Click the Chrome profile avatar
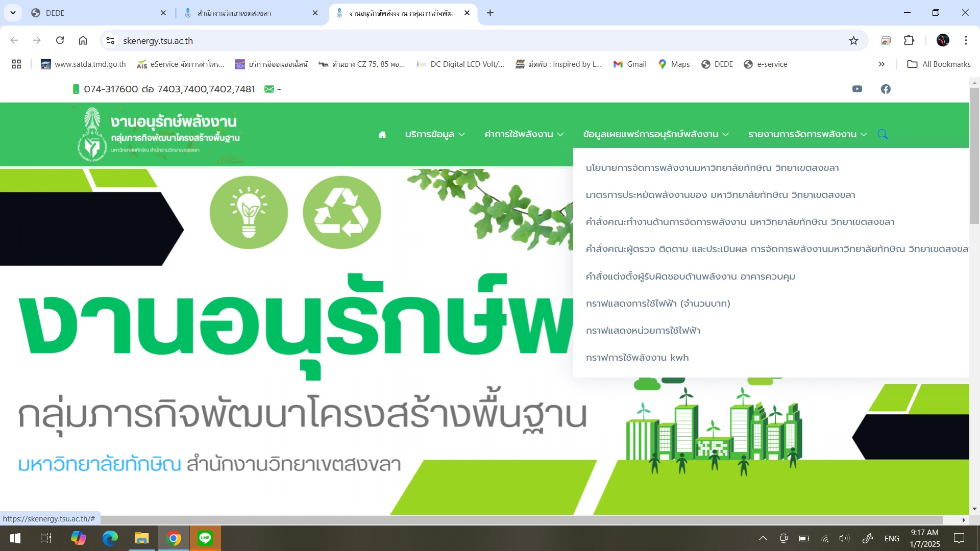Image resolution: width=980 pixels, height=551 pixels. click(943, 40)
